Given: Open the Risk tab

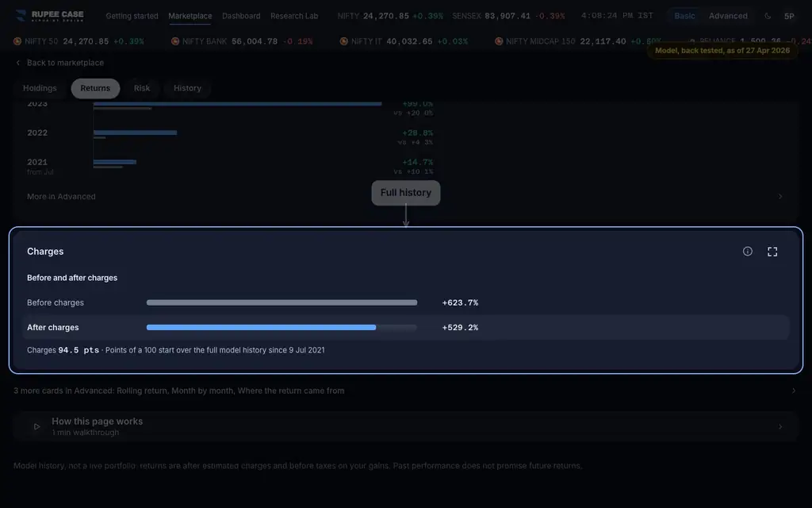Looking at the screenshot, I should (142, 88).
